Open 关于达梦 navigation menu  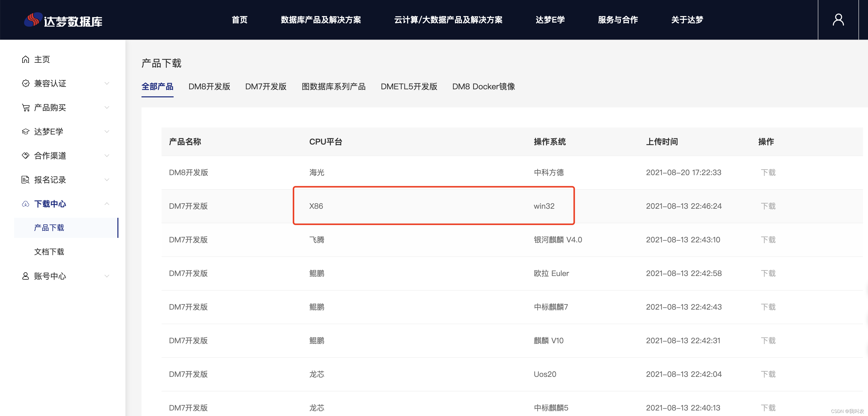687,20
